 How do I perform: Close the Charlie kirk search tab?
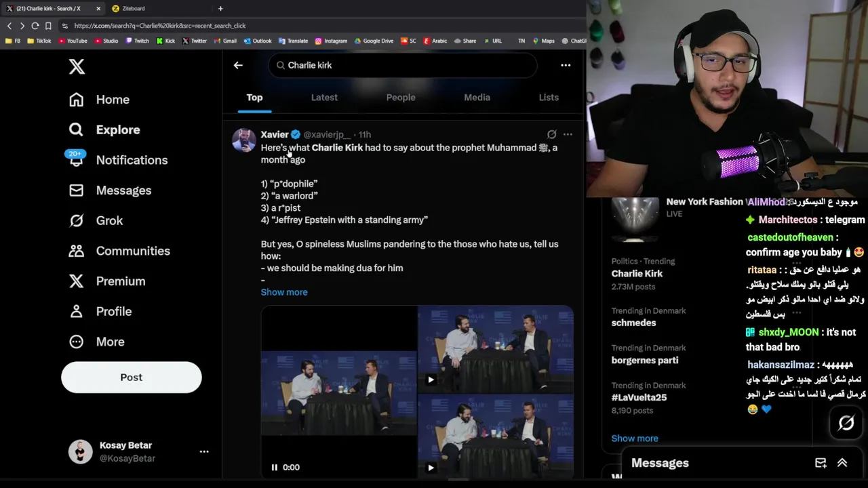click(x=98, y=8)
